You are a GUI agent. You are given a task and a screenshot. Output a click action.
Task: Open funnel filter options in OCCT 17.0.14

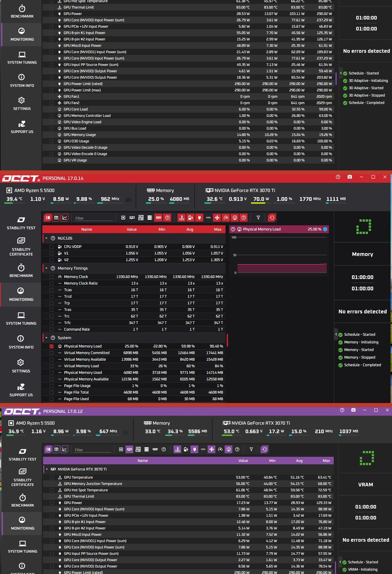click(258, 218)
